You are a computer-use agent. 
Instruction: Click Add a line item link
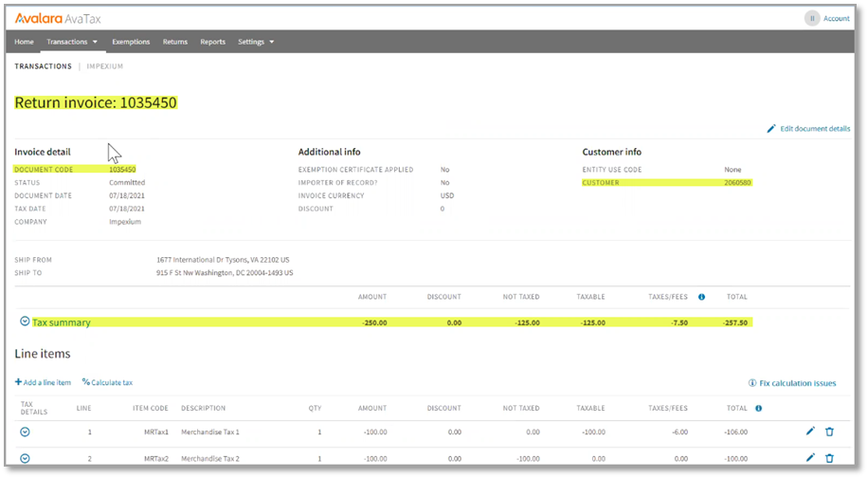click(47, 383)
